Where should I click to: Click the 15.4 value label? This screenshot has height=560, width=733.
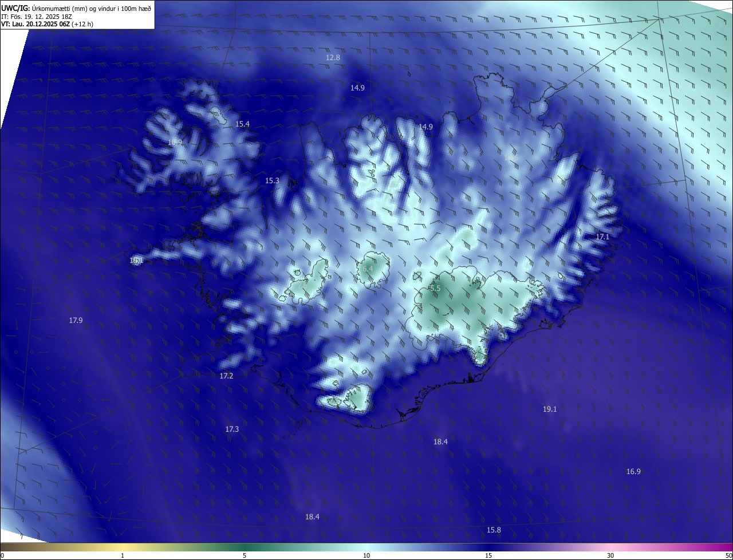tap(242, 124)
